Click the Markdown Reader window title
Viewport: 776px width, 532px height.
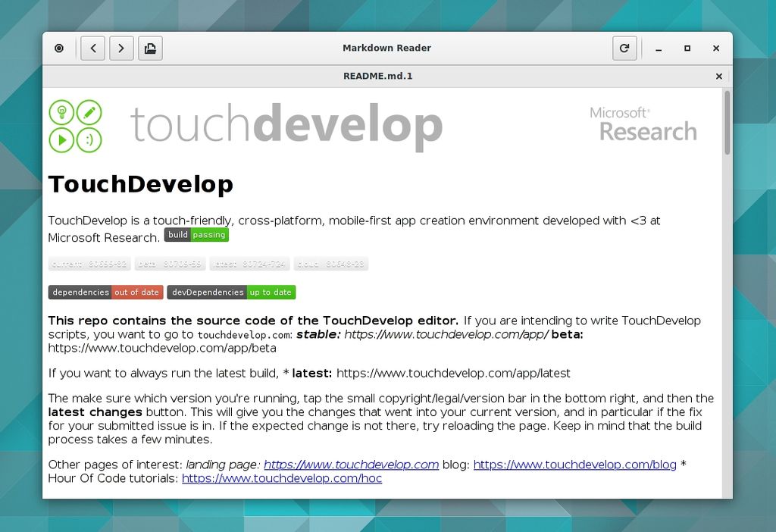click(x=387, y=48)
